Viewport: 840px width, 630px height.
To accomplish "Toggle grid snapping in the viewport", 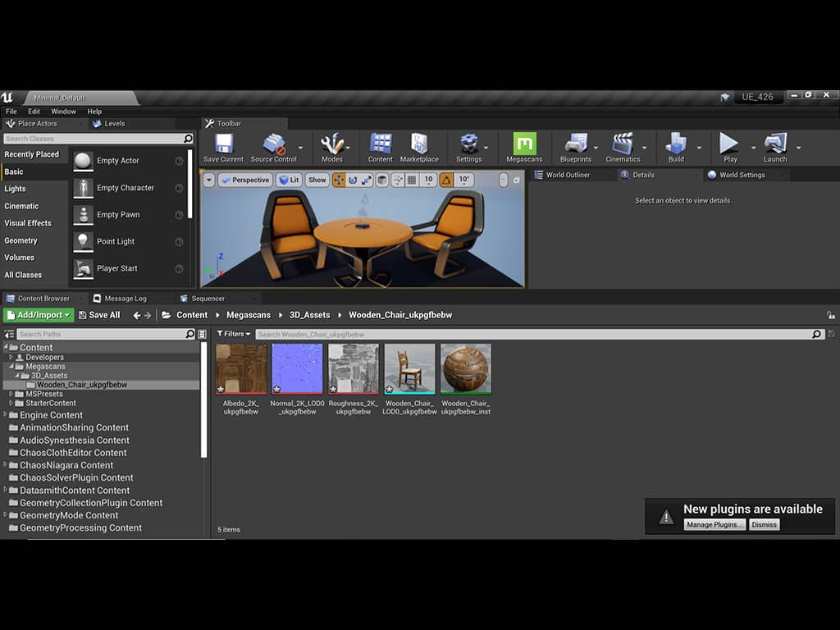I will pyautogui.click(x=412, y=180).
